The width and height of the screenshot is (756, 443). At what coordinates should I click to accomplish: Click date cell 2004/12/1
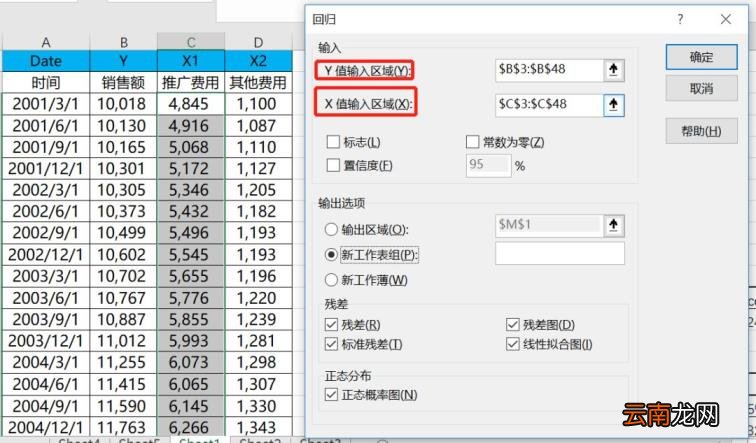[x=46, y=427]
